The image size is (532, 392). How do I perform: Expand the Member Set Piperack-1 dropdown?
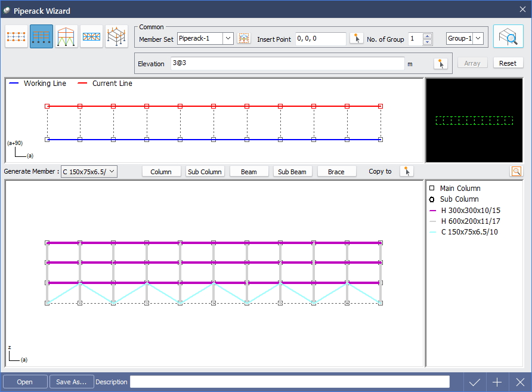pos(228,39)
